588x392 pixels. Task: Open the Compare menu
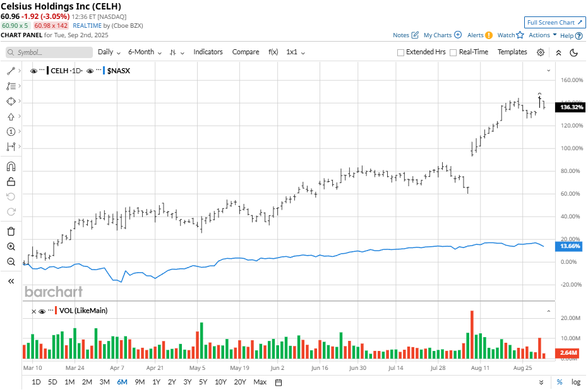(246, 52)
